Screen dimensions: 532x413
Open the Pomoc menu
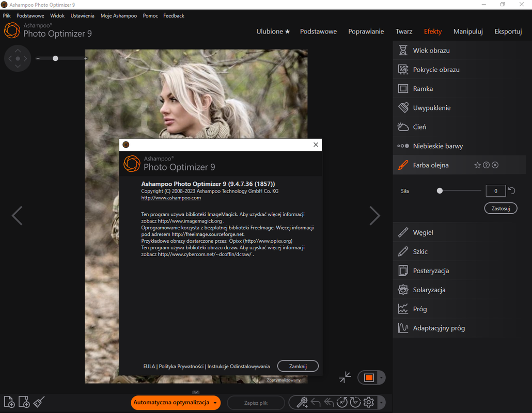[150, 15]
